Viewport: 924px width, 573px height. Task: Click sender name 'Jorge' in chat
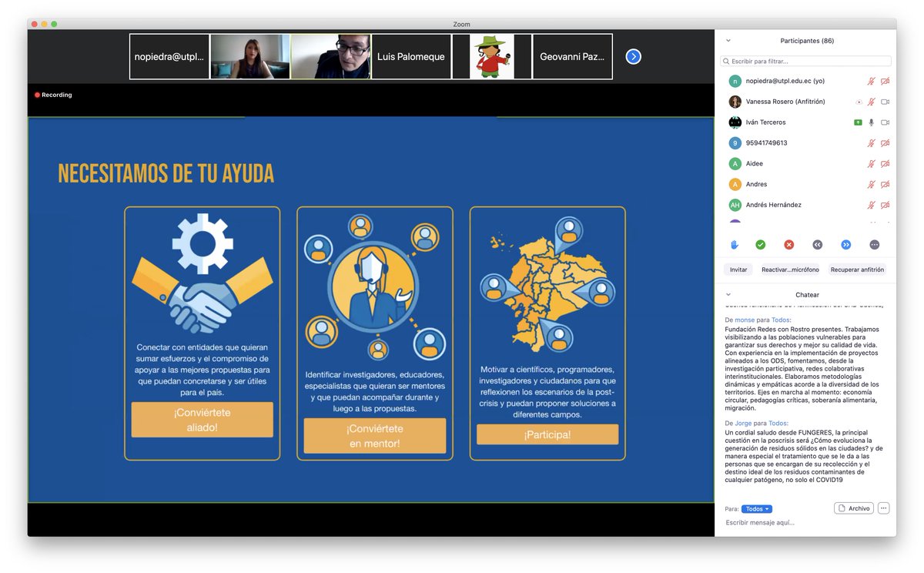(743, 423)
